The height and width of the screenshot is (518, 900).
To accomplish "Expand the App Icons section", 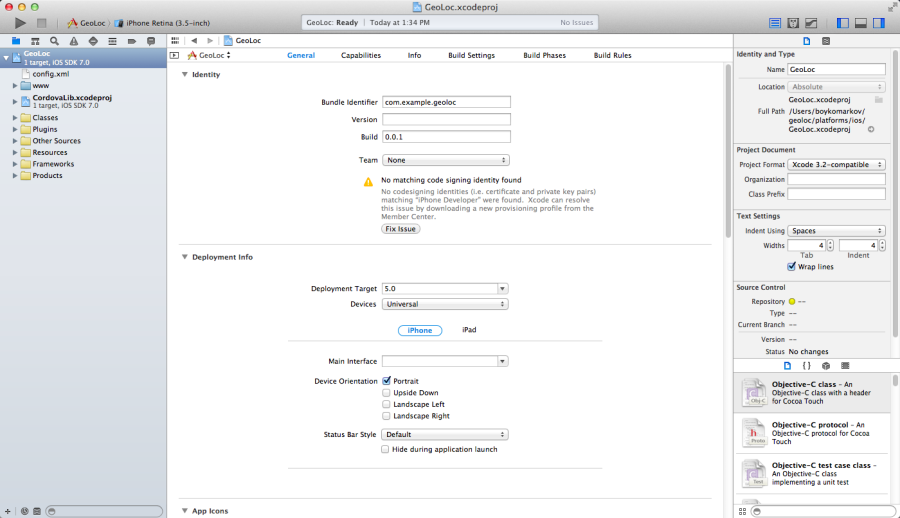I will pos(185,511).
